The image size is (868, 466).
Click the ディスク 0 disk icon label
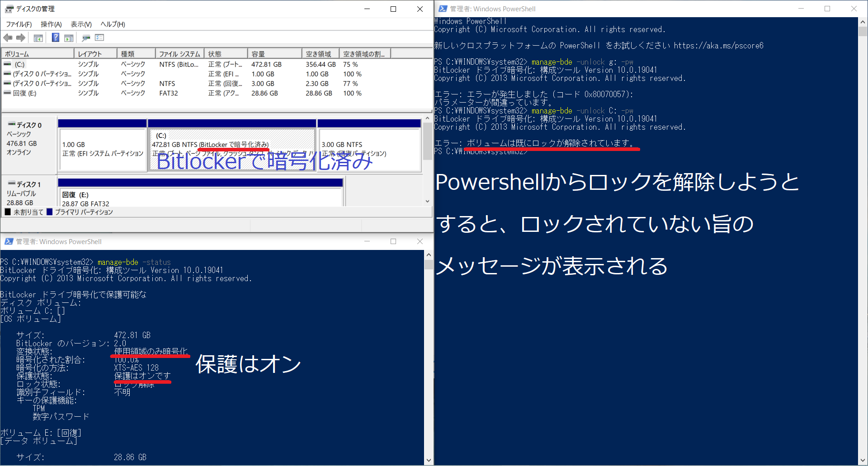(x=24, y=125)
